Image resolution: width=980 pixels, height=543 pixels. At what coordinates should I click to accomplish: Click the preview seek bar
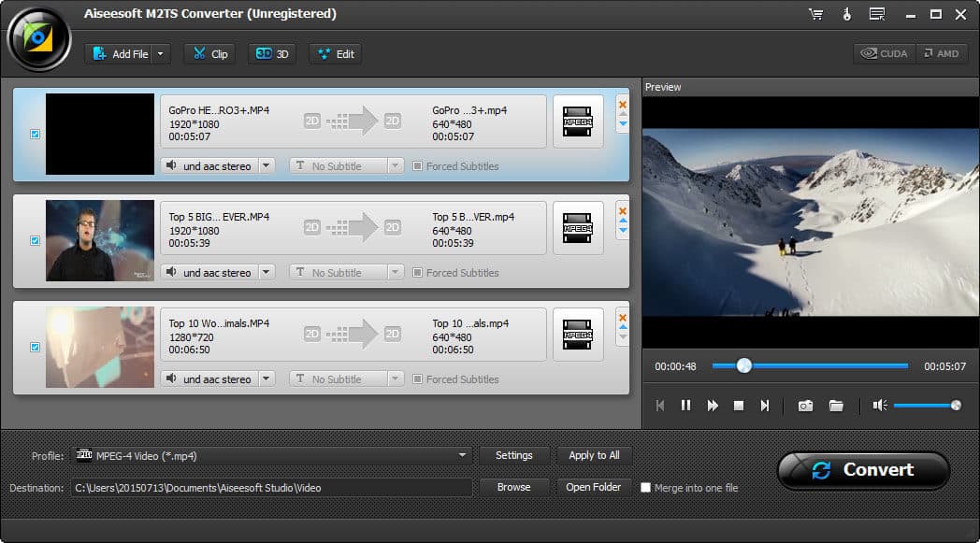coord(810,366)
